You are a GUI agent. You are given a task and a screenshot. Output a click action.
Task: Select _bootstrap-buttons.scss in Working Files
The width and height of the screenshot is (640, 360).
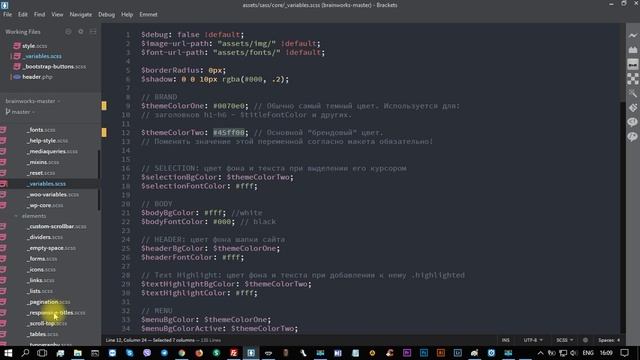(x=54, y=66)
